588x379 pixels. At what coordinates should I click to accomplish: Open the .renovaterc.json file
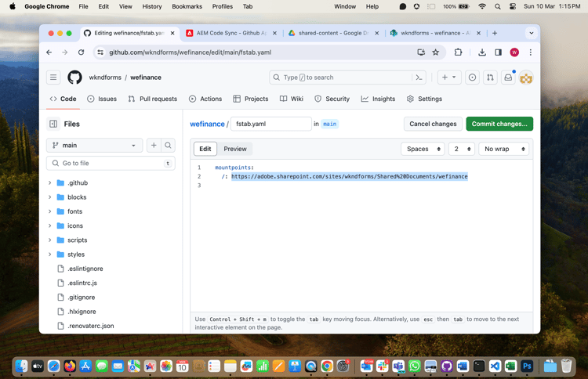[90, 326]
